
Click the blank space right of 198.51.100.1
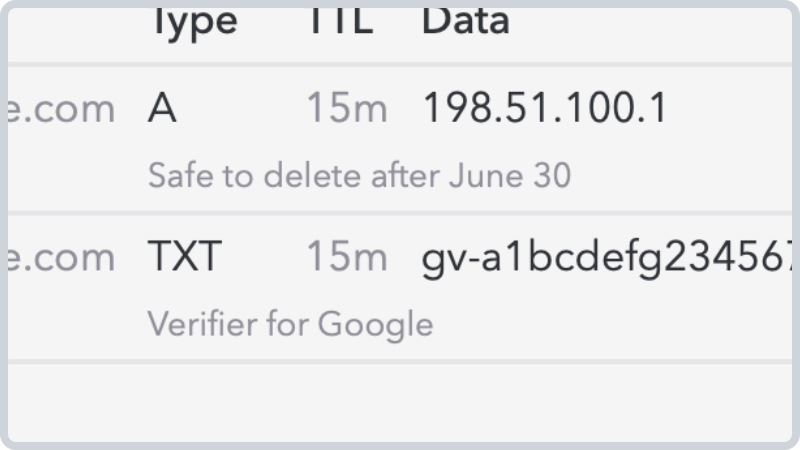730,108
